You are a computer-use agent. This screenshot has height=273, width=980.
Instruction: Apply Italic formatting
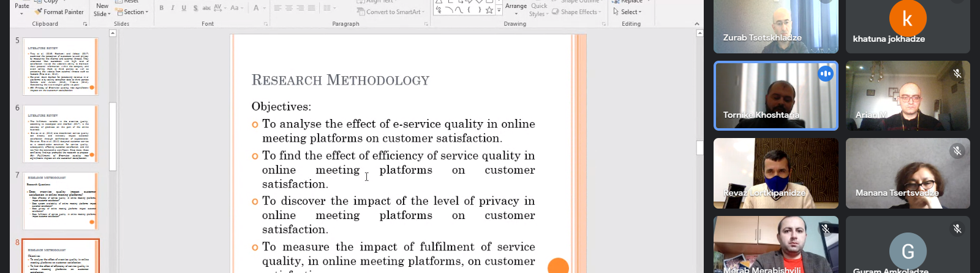coord(173,8)
